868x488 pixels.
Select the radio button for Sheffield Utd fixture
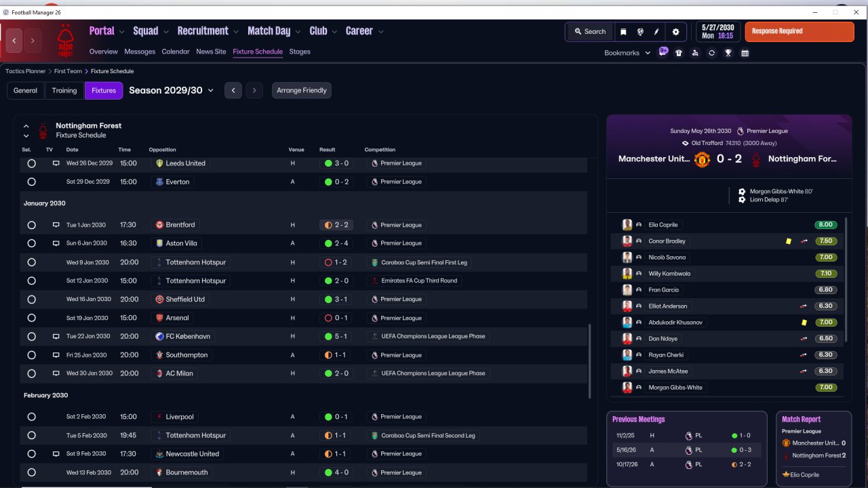(x=31, y=300)
